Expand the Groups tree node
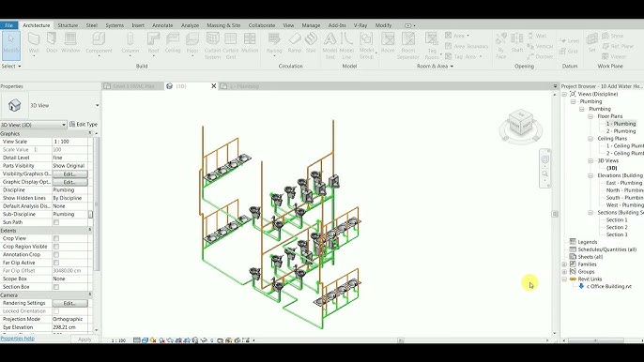Viewport: 644px width, 362px height. point(564,272)
